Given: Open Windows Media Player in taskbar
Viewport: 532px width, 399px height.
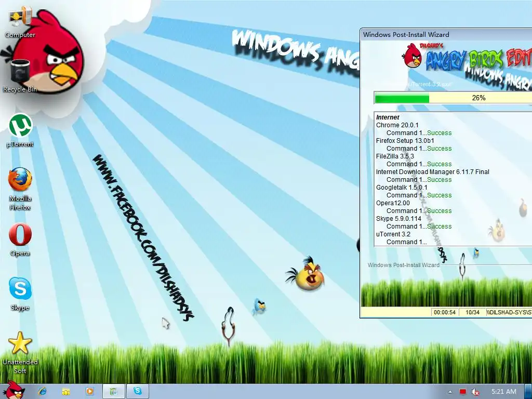Looking at the screenshot, I should 89,391.
